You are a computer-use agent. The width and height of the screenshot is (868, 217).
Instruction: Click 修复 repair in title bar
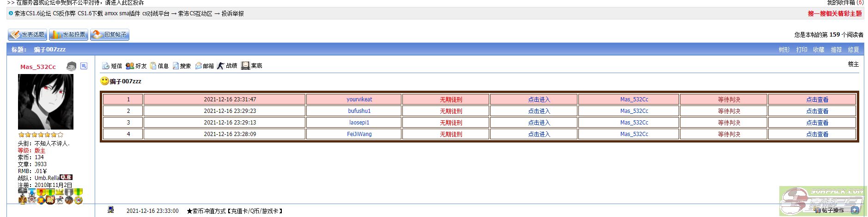click(x=853, y=50)
